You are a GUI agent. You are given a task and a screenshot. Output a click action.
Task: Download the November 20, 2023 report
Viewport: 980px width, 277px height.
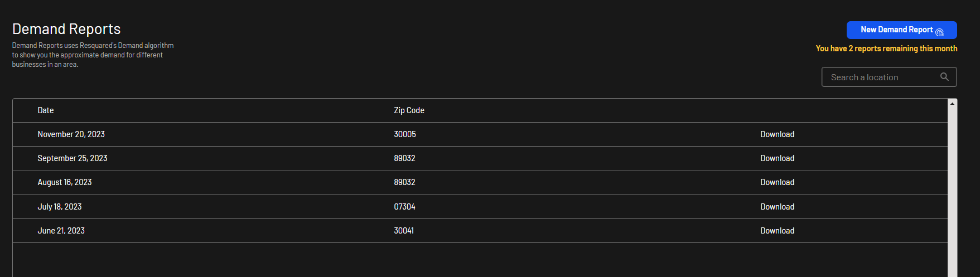coord(777,134)
